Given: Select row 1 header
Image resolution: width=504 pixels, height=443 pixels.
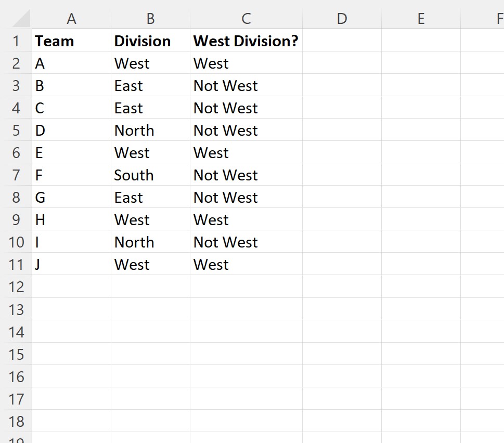Looking at the screenshot, I should [16, 41].
